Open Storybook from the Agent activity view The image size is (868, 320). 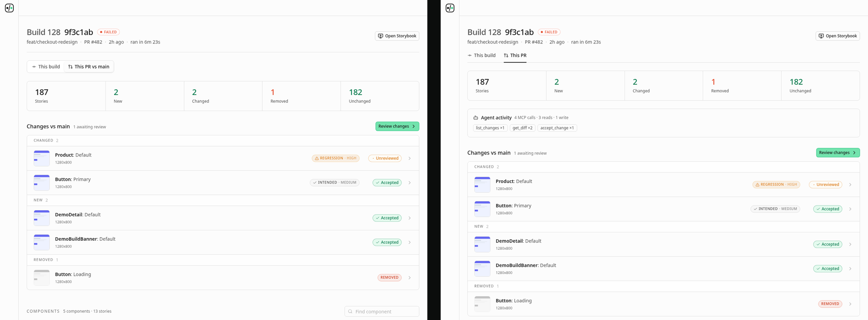[x=838, y=36]
